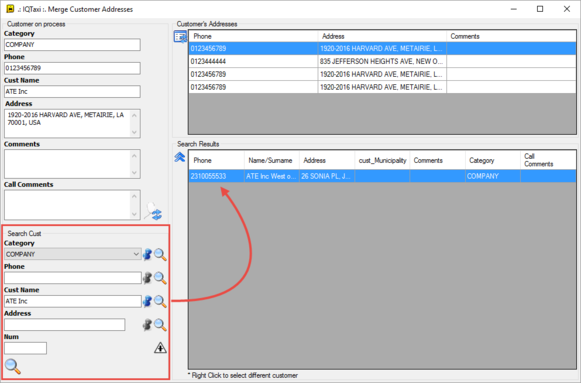Screen dimensions: 581x383
Task: Click the Phone field showing 0123456789
Action: tap(72, 68)
